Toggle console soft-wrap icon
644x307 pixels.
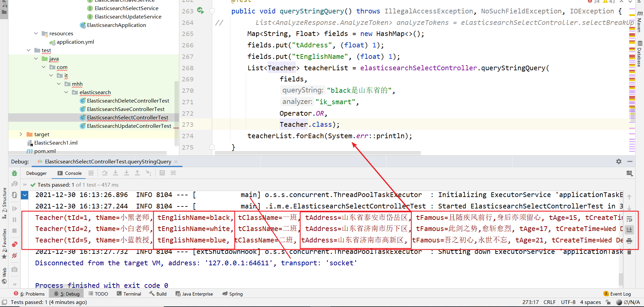click(630, 219)
